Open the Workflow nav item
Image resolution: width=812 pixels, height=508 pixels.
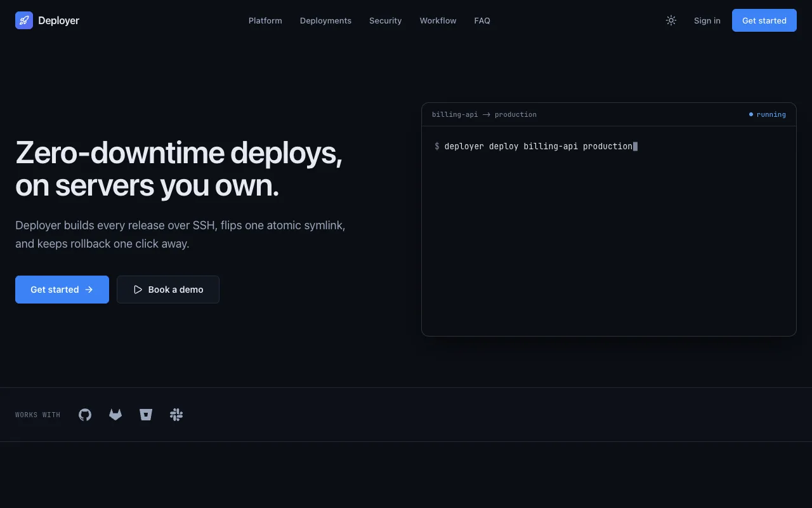[x=438, y=20]
